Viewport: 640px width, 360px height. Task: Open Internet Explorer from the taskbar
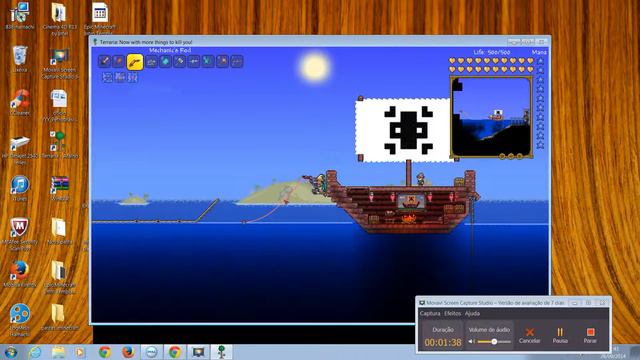(36, 352)
